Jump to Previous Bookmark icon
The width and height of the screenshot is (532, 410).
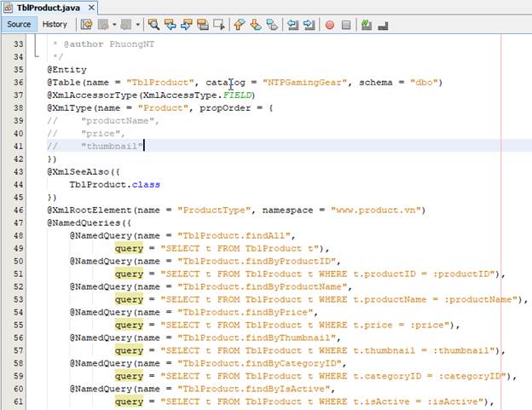click(x=240, y=25)
